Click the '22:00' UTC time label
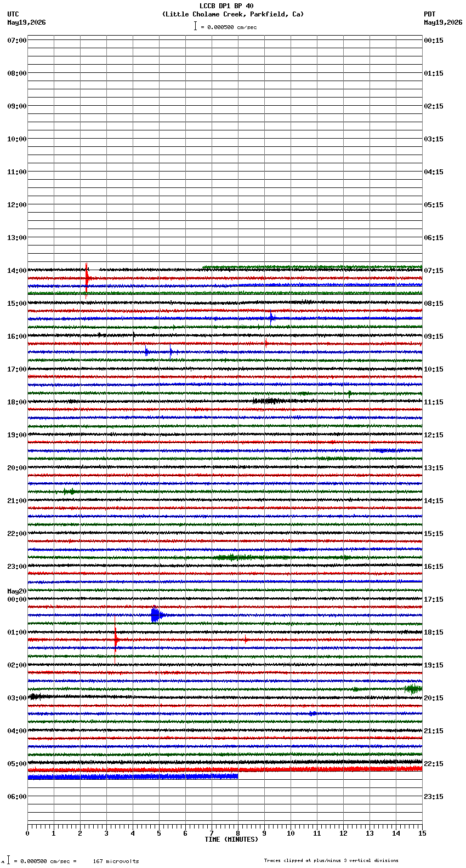 [x=17, y=534]
